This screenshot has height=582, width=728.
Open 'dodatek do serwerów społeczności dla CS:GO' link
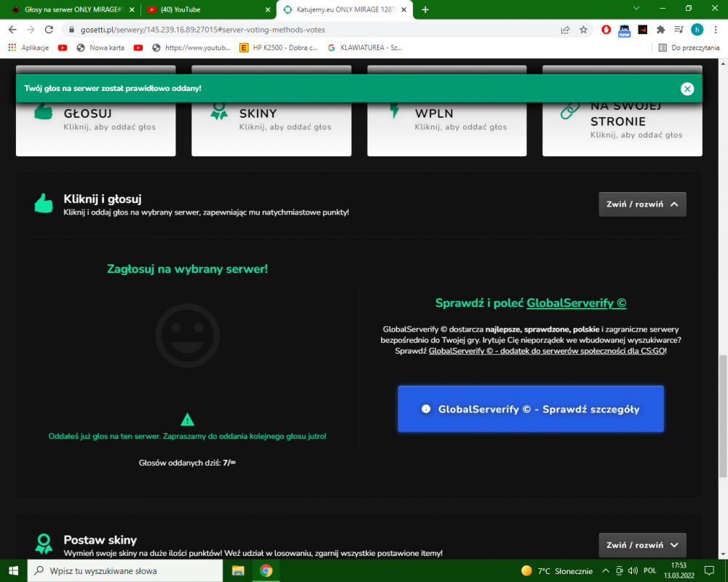(x=547, y=351)
